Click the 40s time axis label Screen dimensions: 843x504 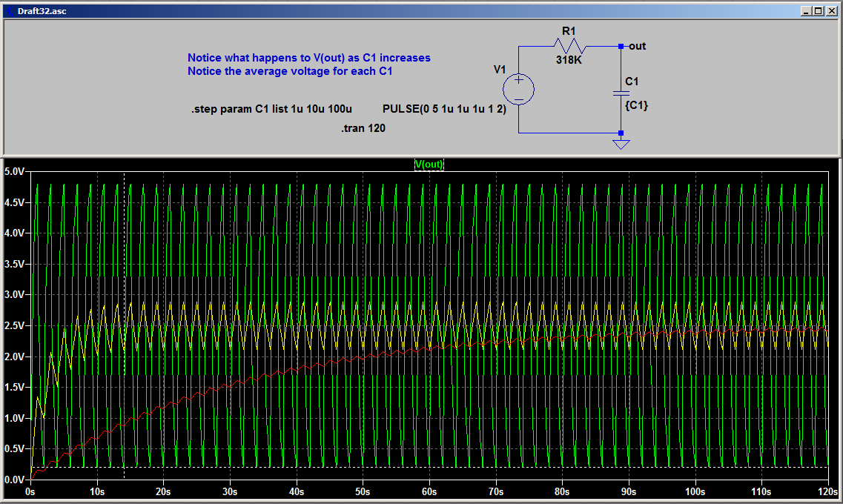[297, 491]
